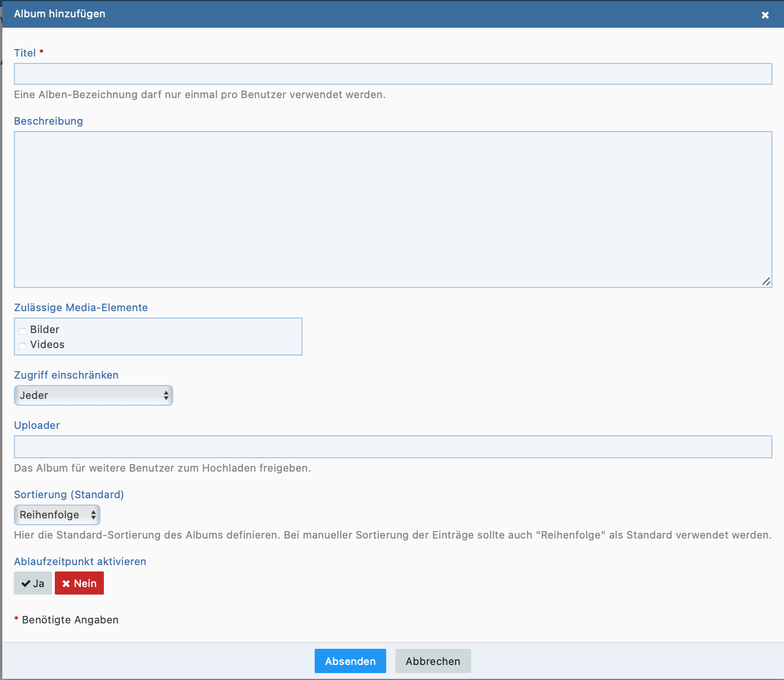784x680 pixels.
Task: Select Ja with the checkmark icon
Action: (x=33, y=583)
